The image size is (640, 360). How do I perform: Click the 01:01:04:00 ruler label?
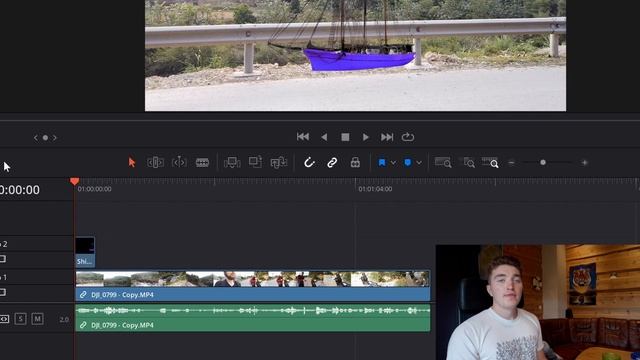click(375, 189)
